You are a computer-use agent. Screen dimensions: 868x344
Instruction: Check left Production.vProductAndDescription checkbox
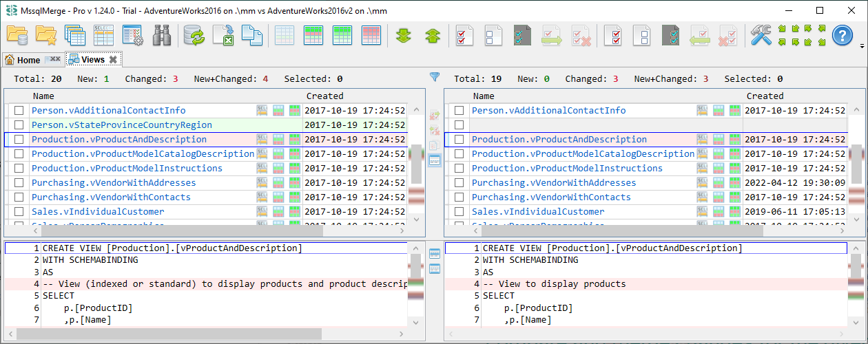19,139
